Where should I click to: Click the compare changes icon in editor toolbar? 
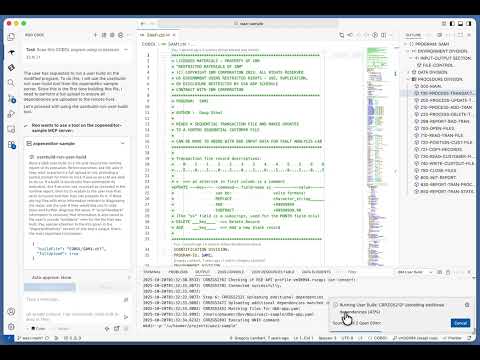click(x=342, y=35)
